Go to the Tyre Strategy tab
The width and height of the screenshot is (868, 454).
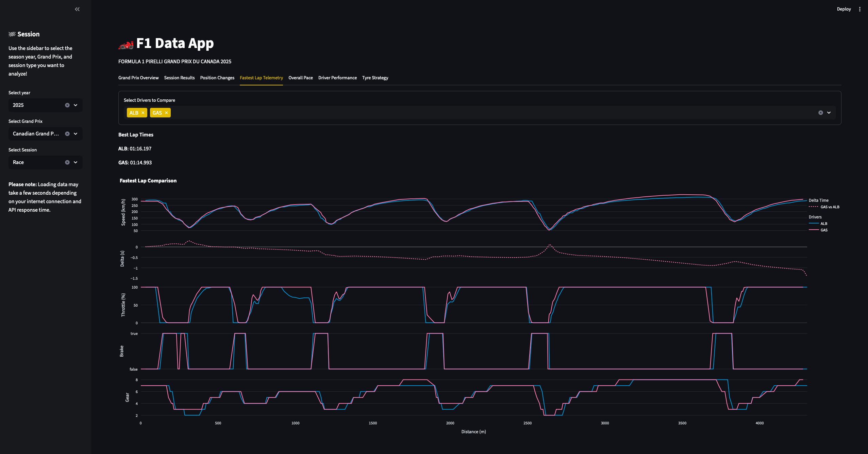375,78
